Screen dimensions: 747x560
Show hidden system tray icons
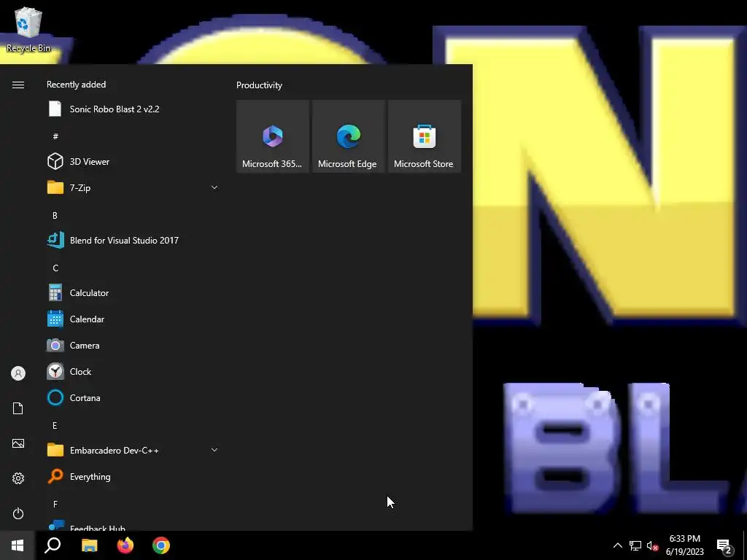617,545
